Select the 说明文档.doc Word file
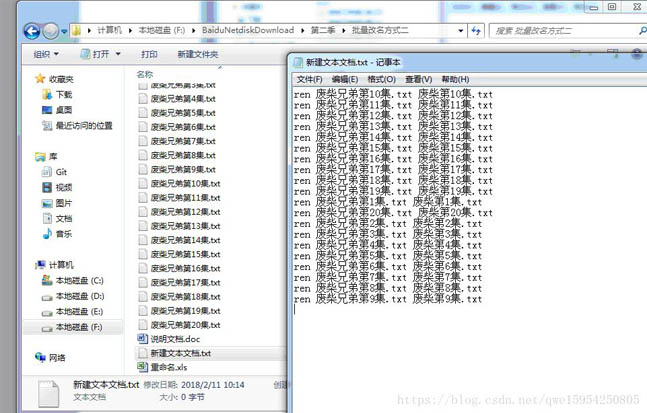This screenshot has height=413, width=647. 169,339
